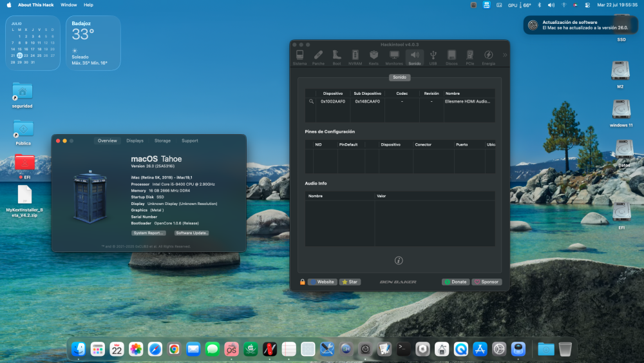Select the Boot icon in Hackintool toolbar
This screenshot has height=363, width=644.
pyautogui.click(x=337, y=57)
